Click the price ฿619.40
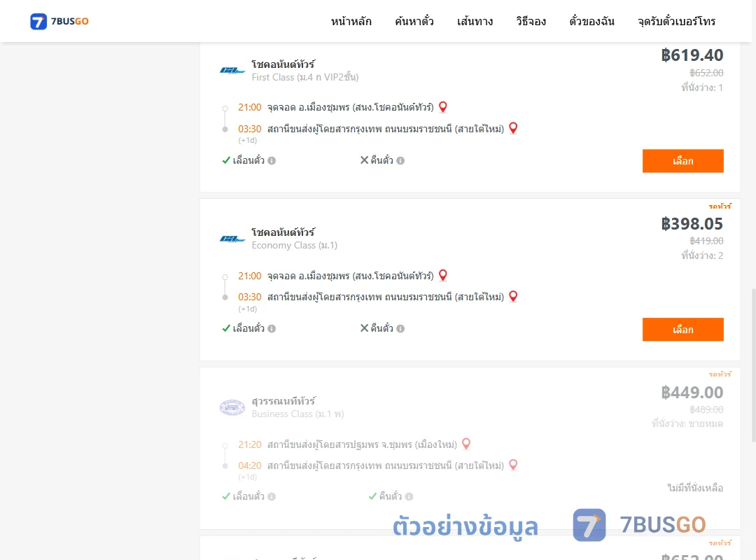756x560 pixels. (x=692, y=55)
